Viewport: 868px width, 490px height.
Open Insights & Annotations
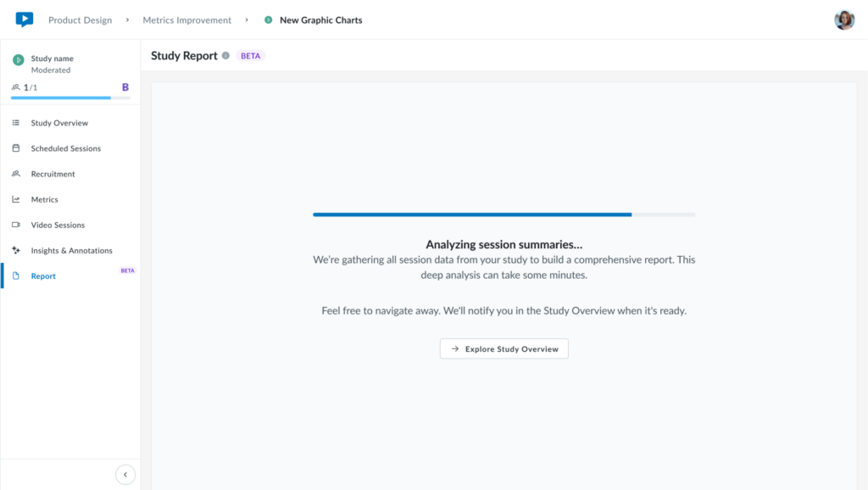tap(70, 250)
